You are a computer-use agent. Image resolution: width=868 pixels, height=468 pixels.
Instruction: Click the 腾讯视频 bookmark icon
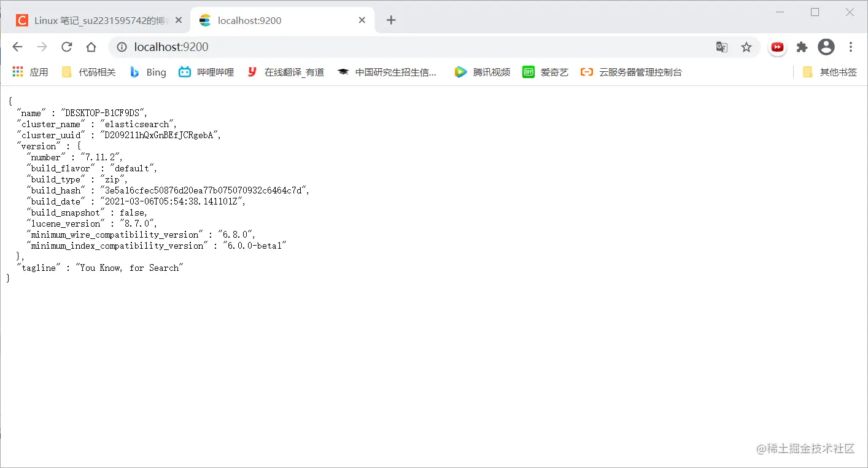460,72
